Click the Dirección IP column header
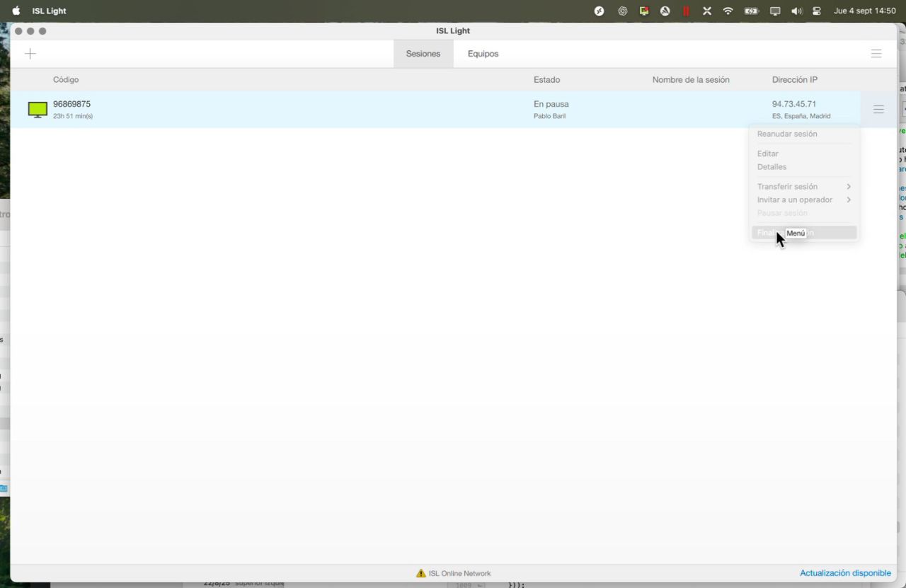 coord(794,80)
